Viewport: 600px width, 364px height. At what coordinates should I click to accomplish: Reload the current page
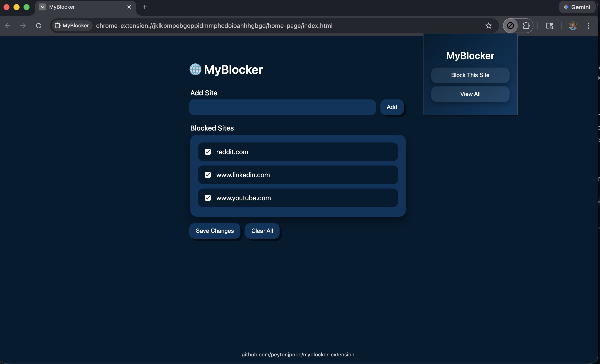point(38,26)
